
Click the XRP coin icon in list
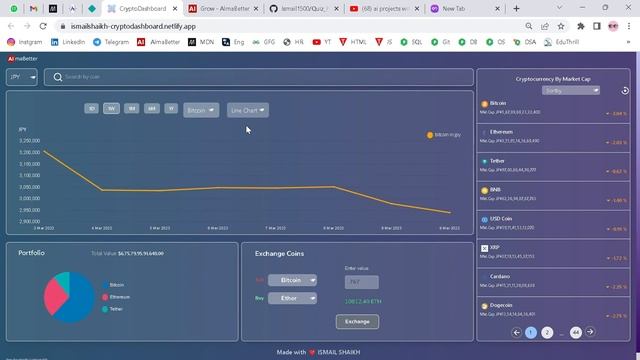click(484, 248)
